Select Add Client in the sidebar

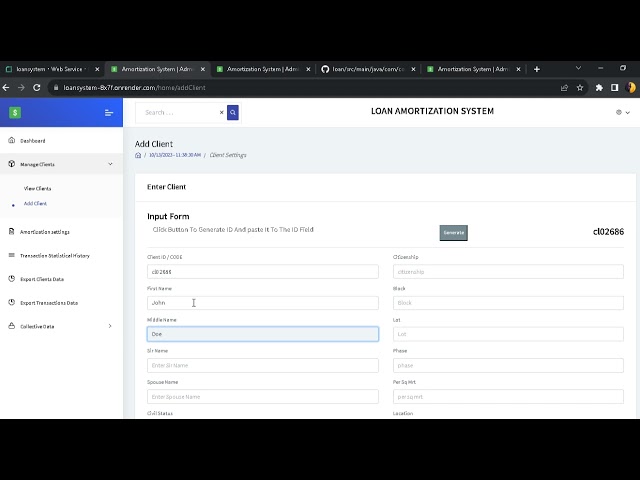(35, 203)
